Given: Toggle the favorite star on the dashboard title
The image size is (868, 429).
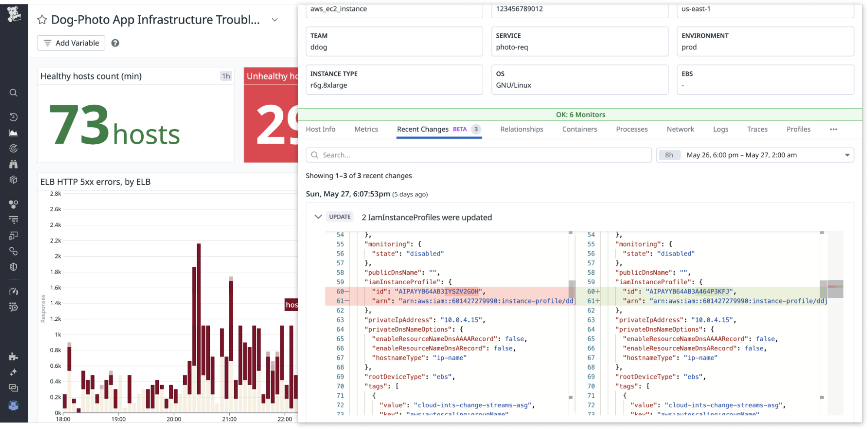Looking at the screenshot, I should [x=42, y=20].
